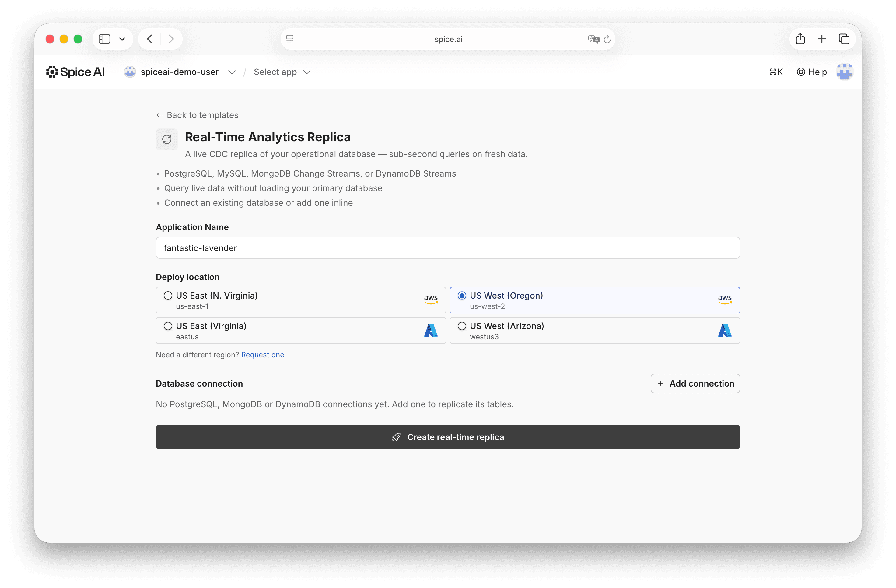
Task: Click the Azure logo in US East (Virginia)
Action: [431, 331]
